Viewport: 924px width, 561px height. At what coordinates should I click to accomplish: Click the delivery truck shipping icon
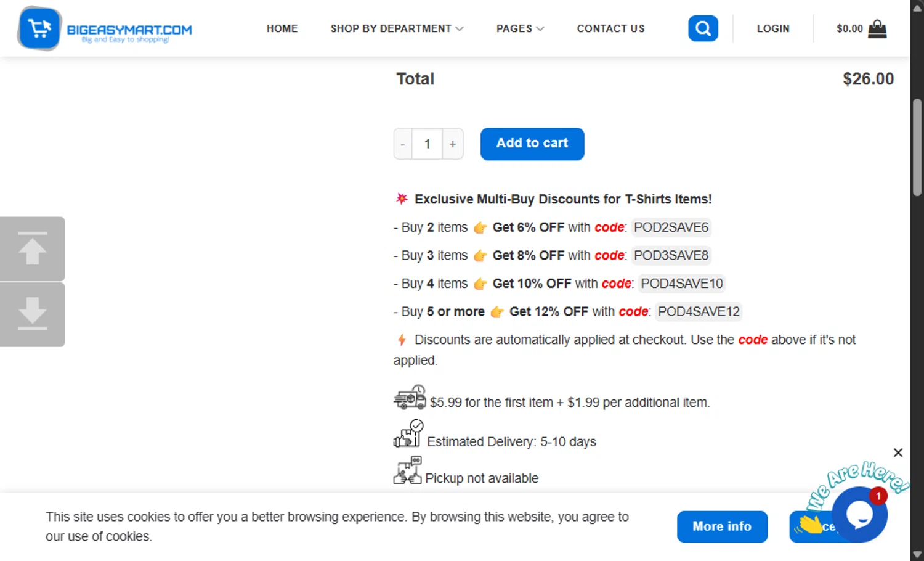410,398
